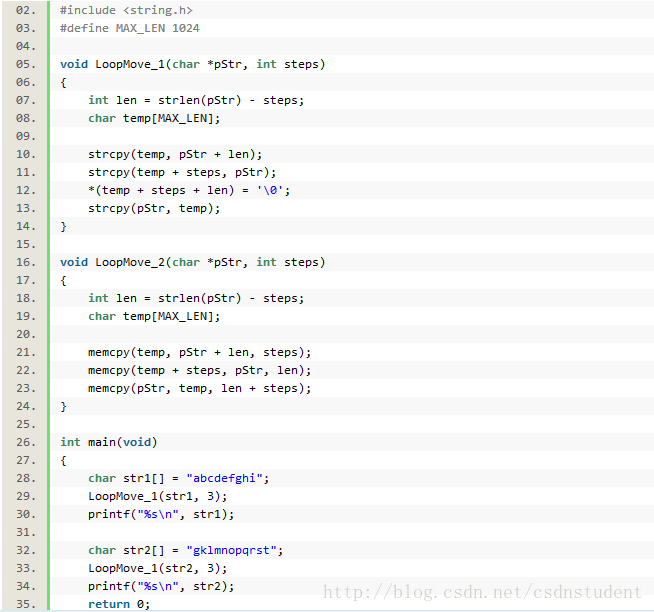Click line number 30.
This screenshot has height=612, width=654.
(25, 514)
